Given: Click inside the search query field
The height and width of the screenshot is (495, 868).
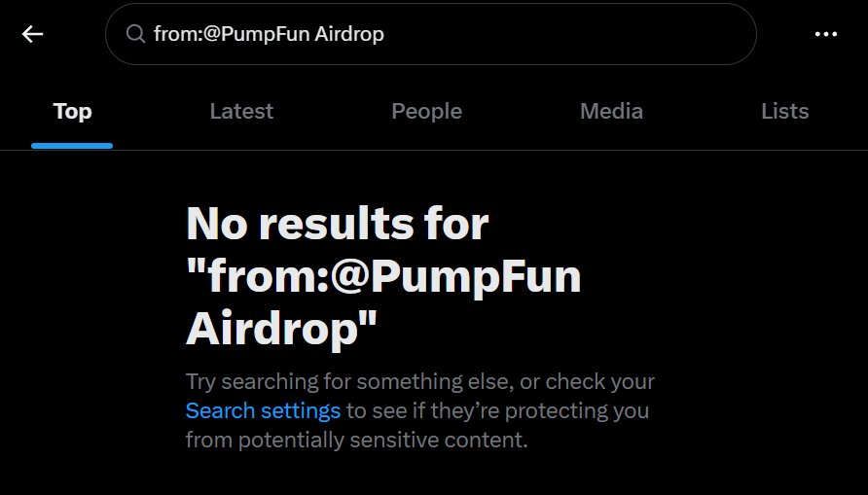Looking at the screenshot, I should 438,34.
